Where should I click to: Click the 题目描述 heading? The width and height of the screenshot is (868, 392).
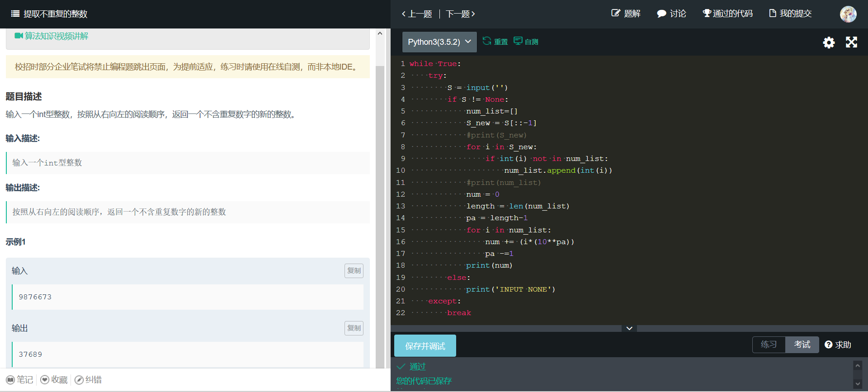point(24,96)
